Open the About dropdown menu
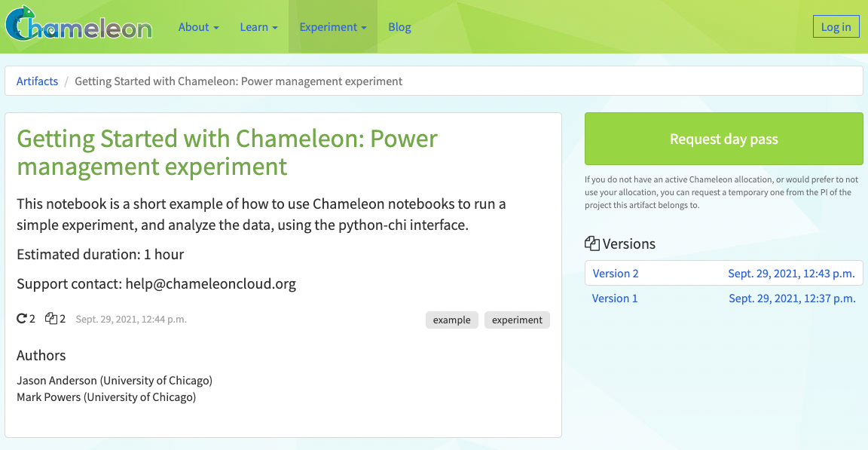The height and width of the screenshot is (450, 868). tap(198, 27)
